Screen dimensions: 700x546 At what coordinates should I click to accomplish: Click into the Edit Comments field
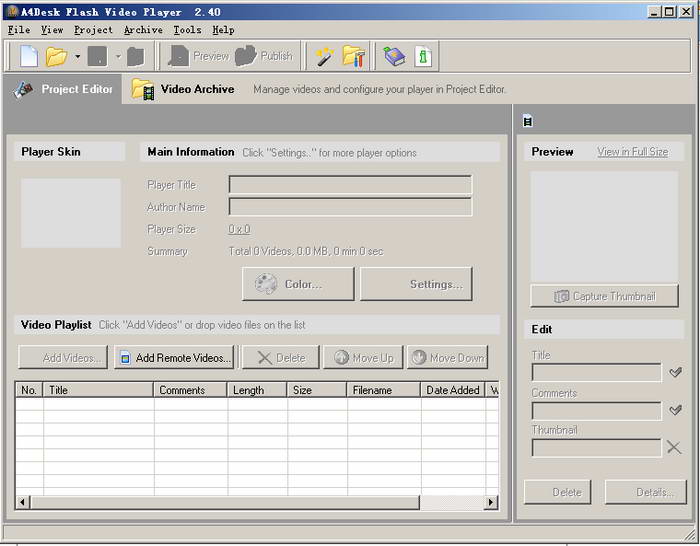pos(596,411)
